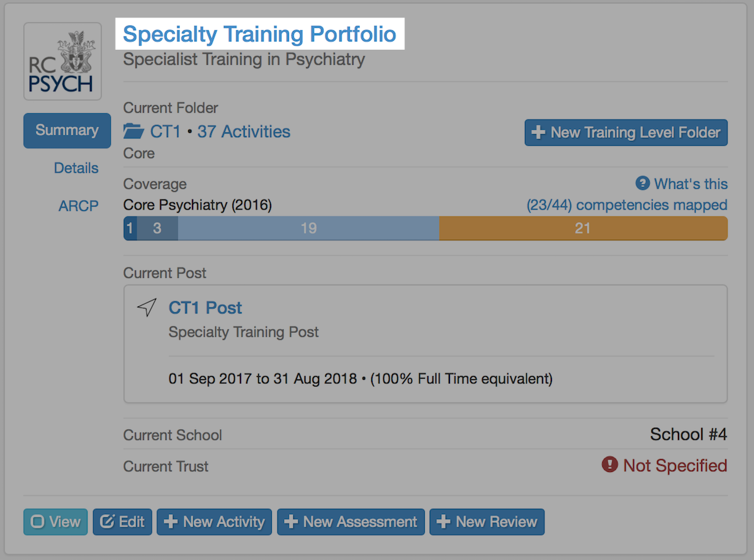Click the CT1 Post location arrow icon
The width and height of the screenshot is (754, 560).
click(147, 308)
